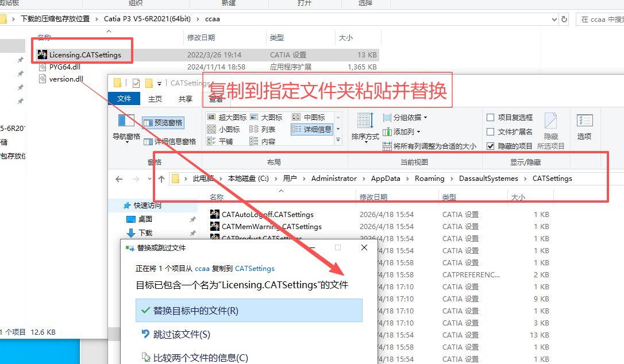The height and width of the screenshot is (364, 624).
Task: Open the 文件 (File) menu
Action: (124, 98)
